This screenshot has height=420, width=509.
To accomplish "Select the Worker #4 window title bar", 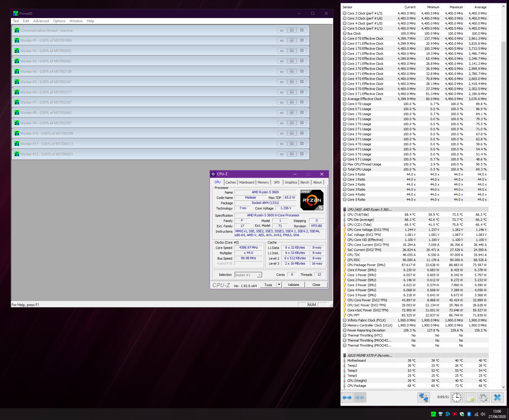I will [x=160, y=71].
